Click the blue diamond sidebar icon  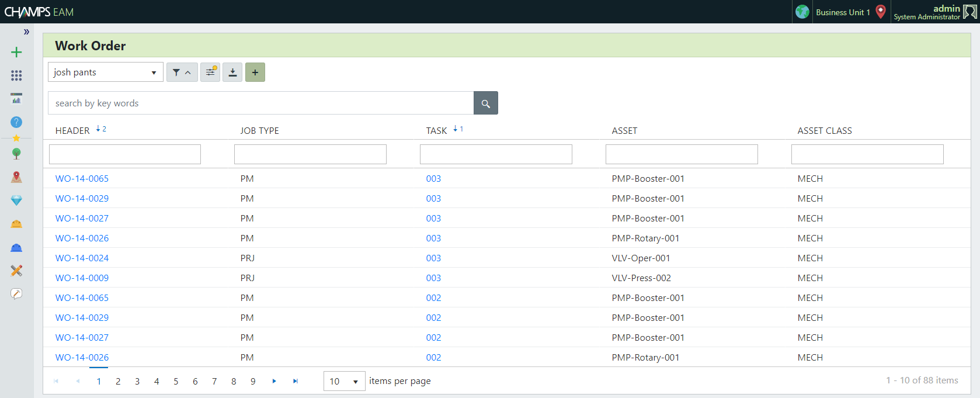(x=16, y=200)
